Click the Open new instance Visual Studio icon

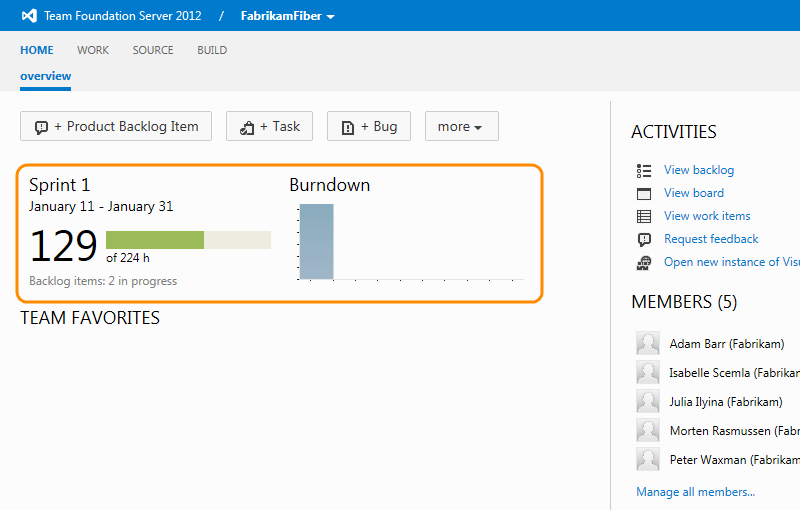[644, 263]
